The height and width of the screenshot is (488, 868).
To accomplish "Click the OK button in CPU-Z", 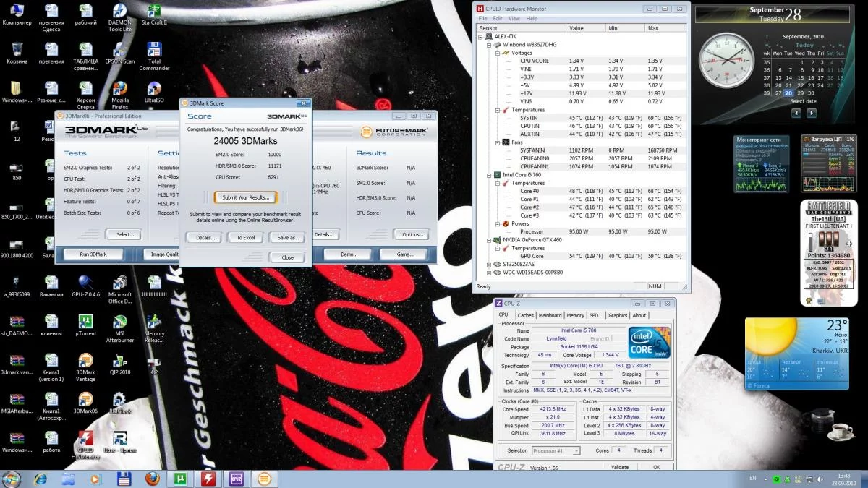I will tap(656, 467).
